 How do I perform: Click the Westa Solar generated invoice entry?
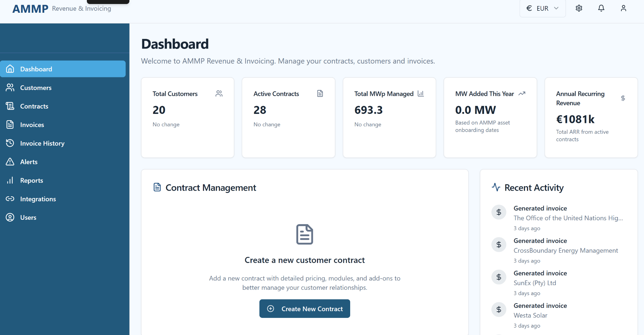[530, 315]
